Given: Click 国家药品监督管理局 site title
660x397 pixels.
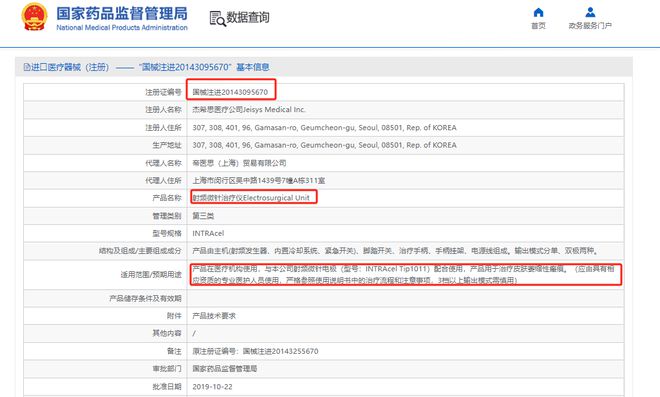Looking at the screenshot, I should tap(122, 13).
